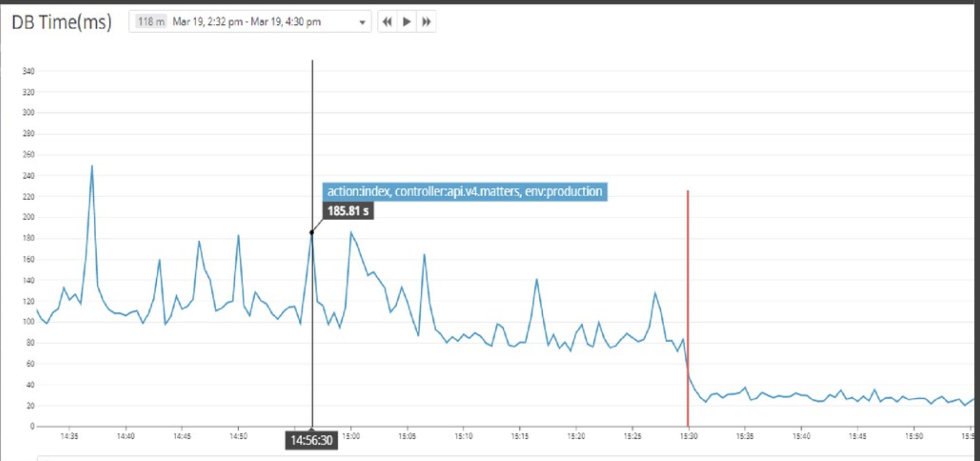Click the 14:56:30 timestamp marker
Image resolution: width=980 pixels, height=461 pixels.
[311, 441]
